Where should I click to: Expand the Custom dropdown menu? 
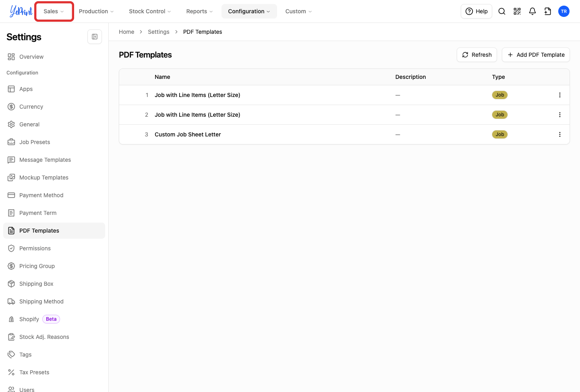(298, 11)
